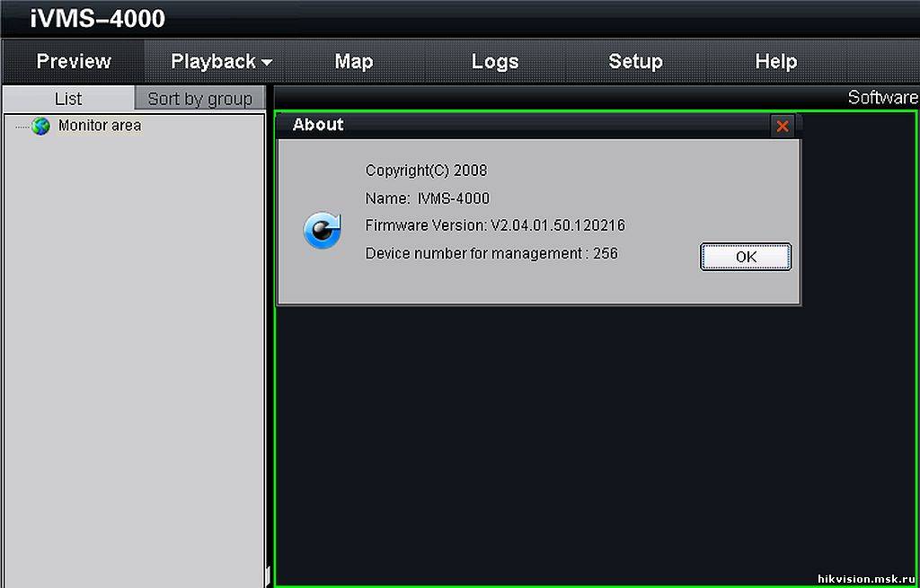Screen dimensions: 920x588
Task: Click the Device number for management line
Action: pyautogui.click(x=491, y=253)
